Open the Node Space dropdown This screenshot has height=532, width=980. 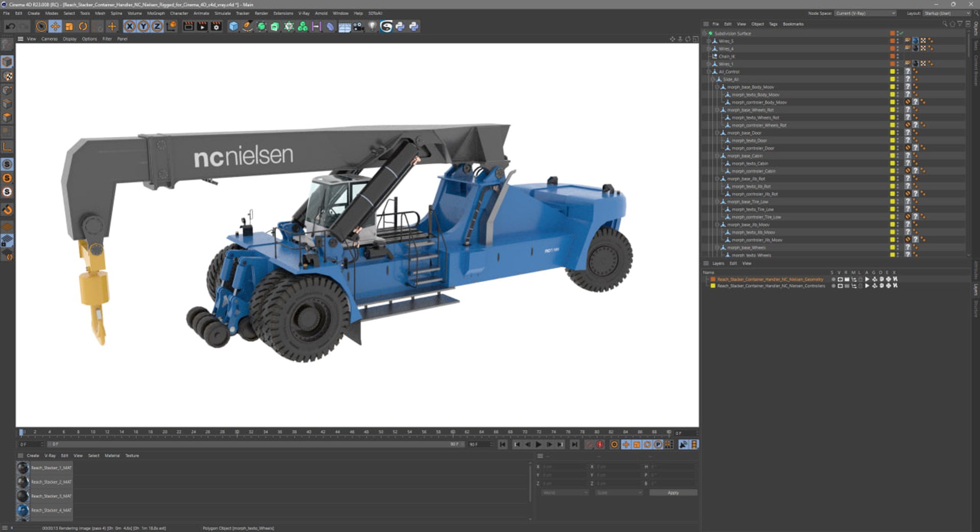click(x=865, y=13)
